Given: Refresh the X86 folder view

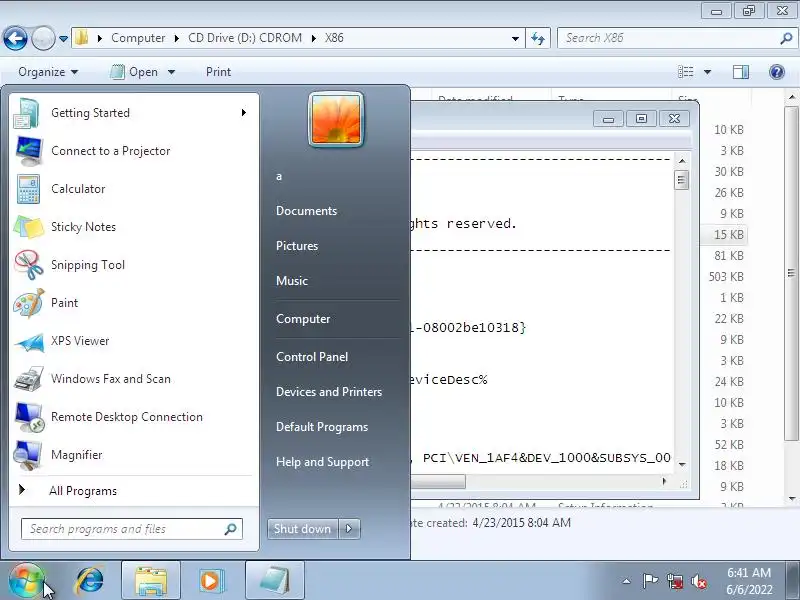Looking at the screenshot, I should tap(538, 38).
